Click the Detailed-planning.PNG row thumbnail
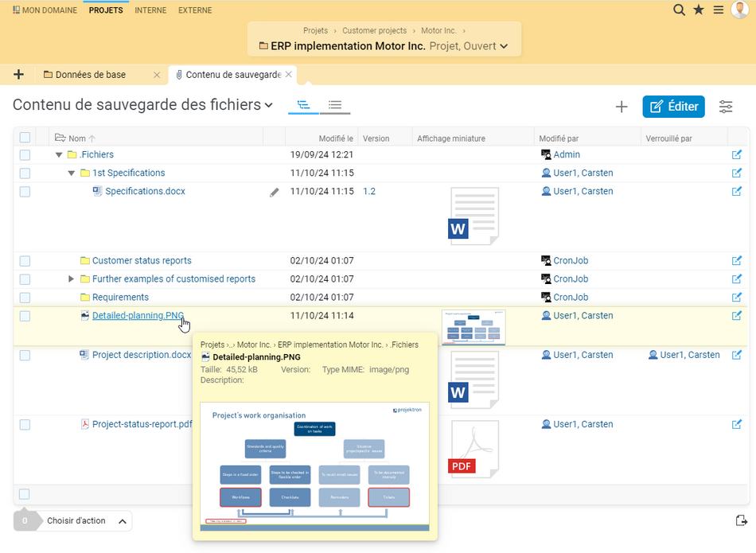 pos(473,327)
